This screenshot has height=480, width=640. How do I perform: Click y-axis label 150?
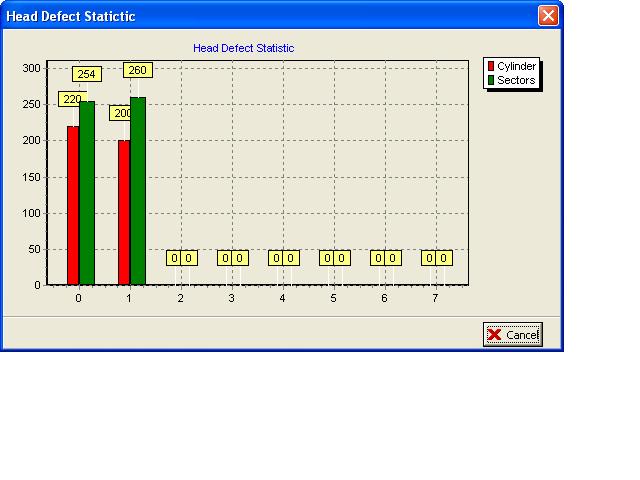(31, 177)
